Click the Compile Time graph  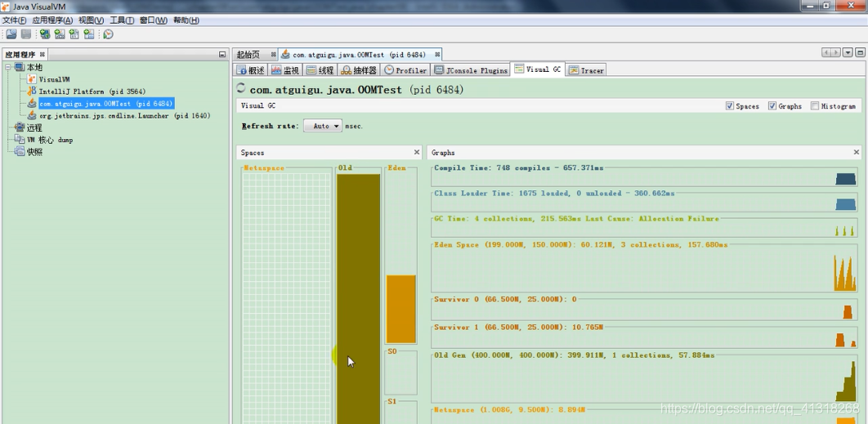644,176
